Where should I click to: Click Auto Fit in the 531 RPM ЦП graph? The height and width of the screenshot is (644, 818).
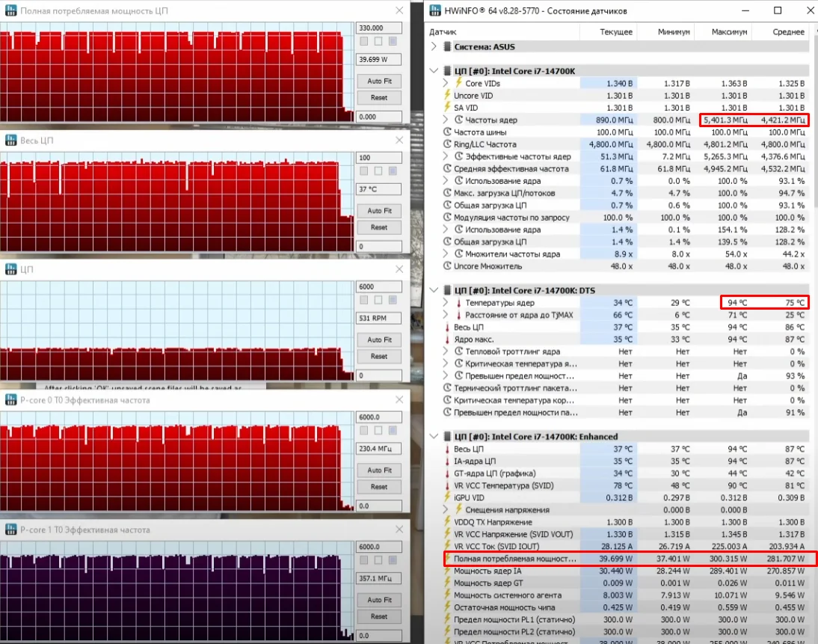point(379,340)
